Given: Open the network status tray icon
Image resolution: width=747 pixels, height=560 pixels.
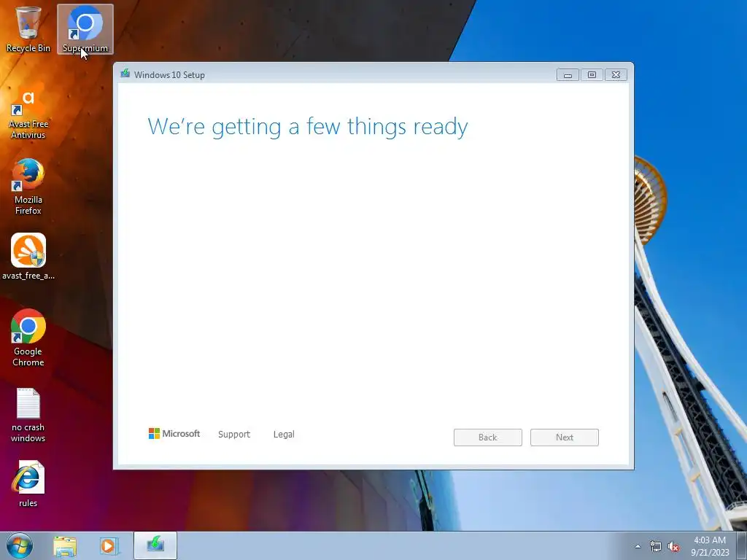Looking at the screenshot, I should pyautogui.click(x=656, y=547).
